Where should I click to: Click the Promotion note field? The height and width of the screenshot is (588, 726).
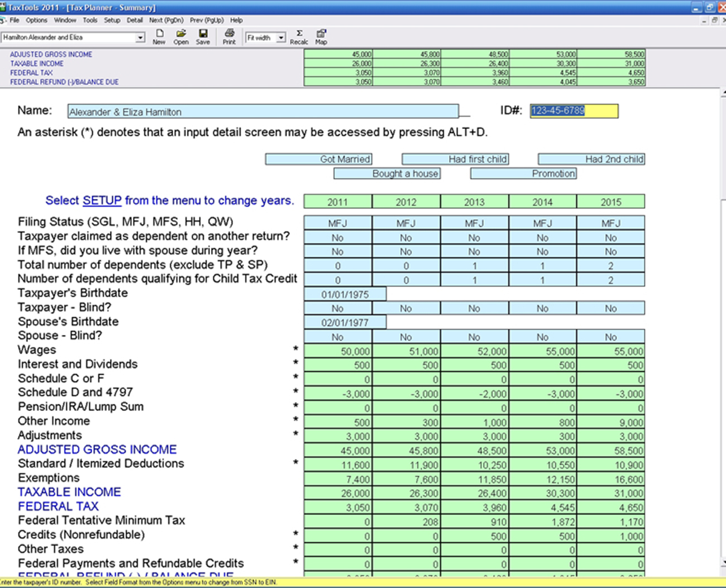tap(523, 174)
